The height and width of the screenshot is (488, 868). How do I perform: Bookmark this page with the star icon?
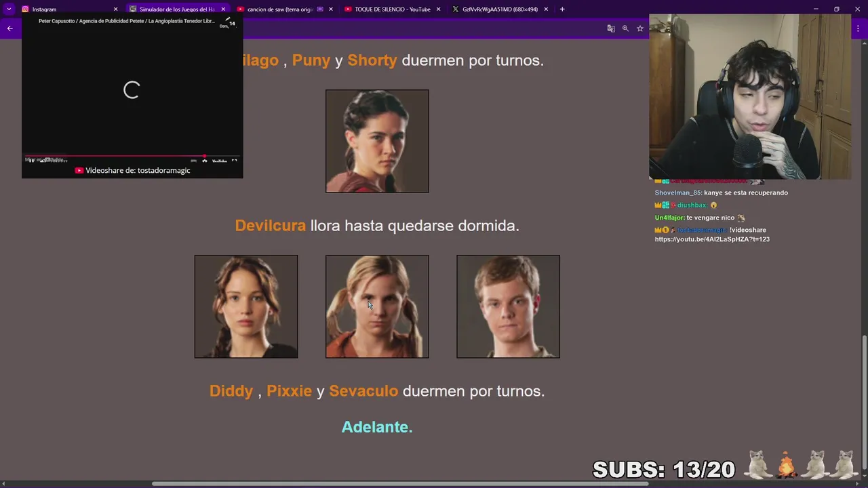(640, 28)
